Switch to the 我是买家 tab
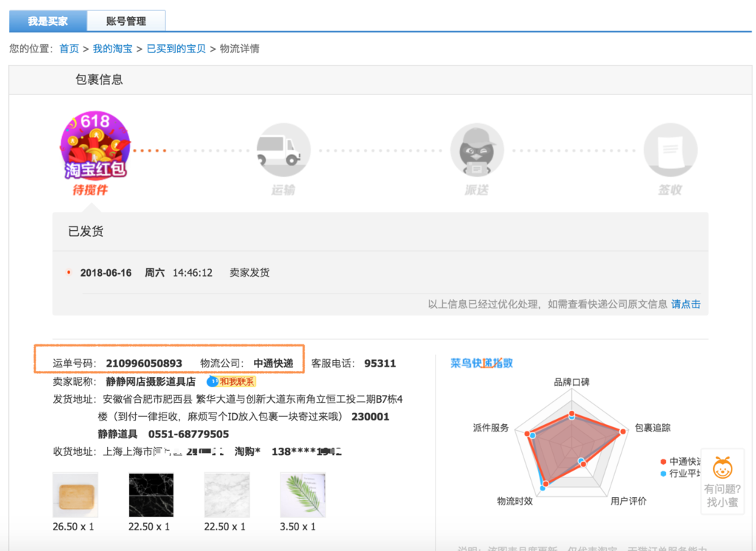Screen dimensions: 756x551 click(x=48, y=21)
